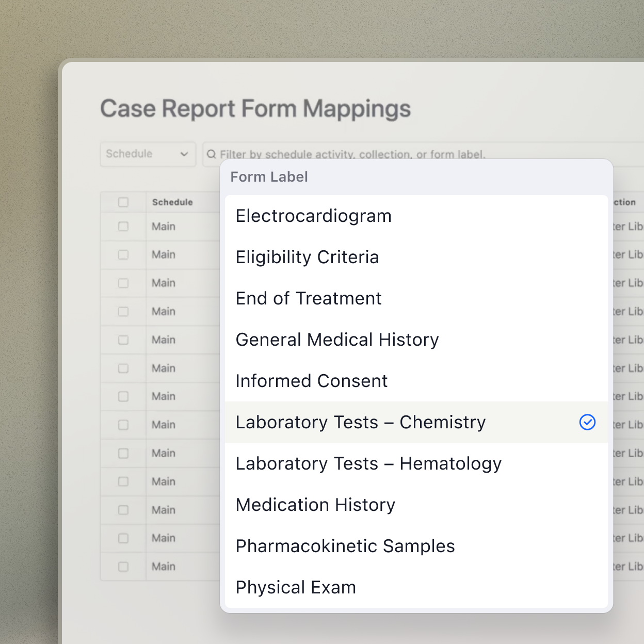
Task: Choose End of Treatment in the dropdown
Action: [x=308, y=298]
